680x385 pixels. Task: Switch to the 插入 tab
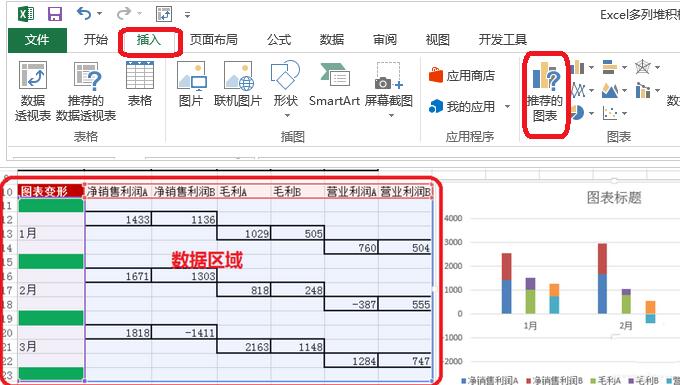tap(148, 40)
